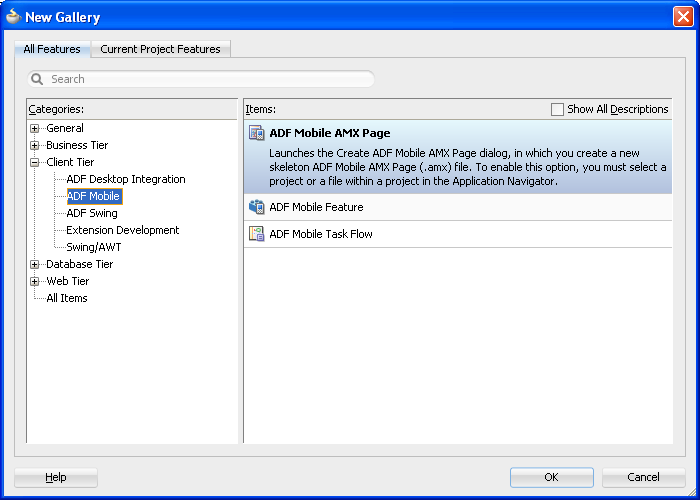Select the All Items category

pyautogui.click(x=67, y=298)
